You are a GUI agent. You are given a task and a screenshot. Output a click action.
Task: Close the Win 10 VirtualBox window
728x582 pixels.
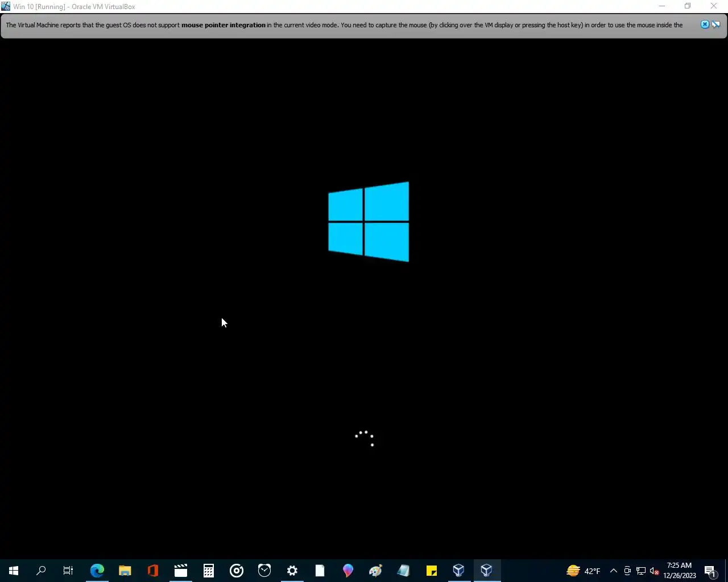714,6
